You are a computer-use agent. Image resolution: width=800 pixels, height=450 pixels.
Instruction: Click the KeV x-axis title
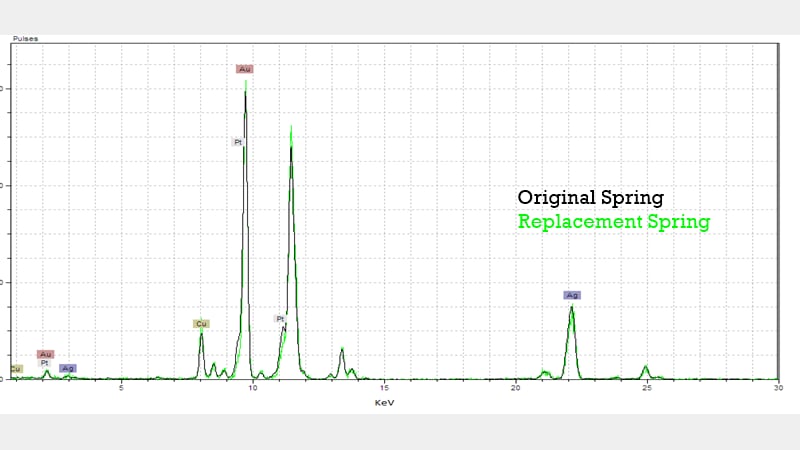(x=385, y=402)
